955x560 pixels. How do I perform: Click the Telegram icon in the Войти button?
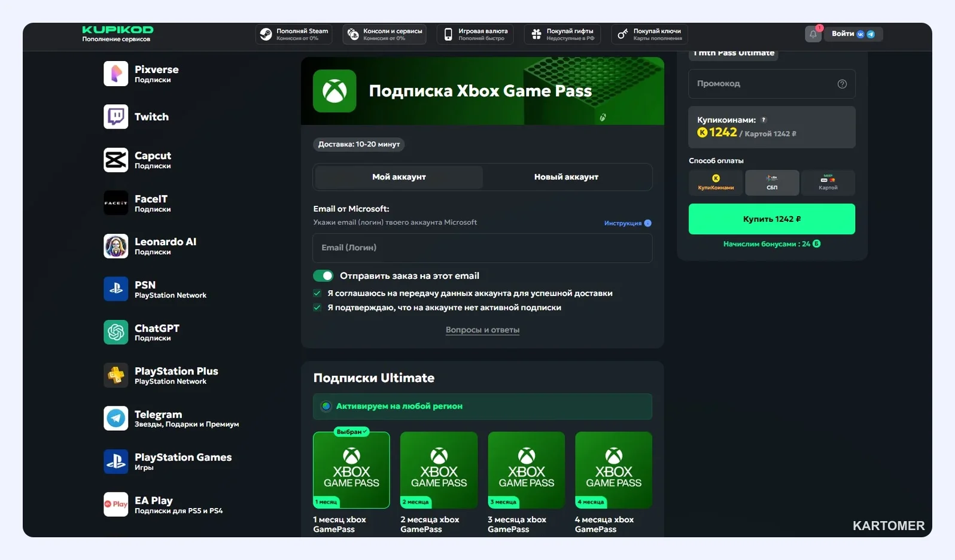point(871,34)
